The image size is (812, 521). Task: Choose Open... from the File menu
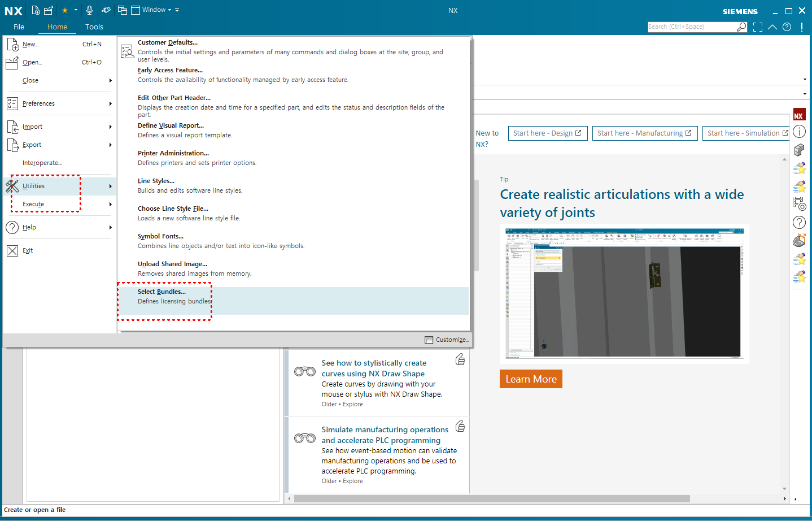coord(59,62)
